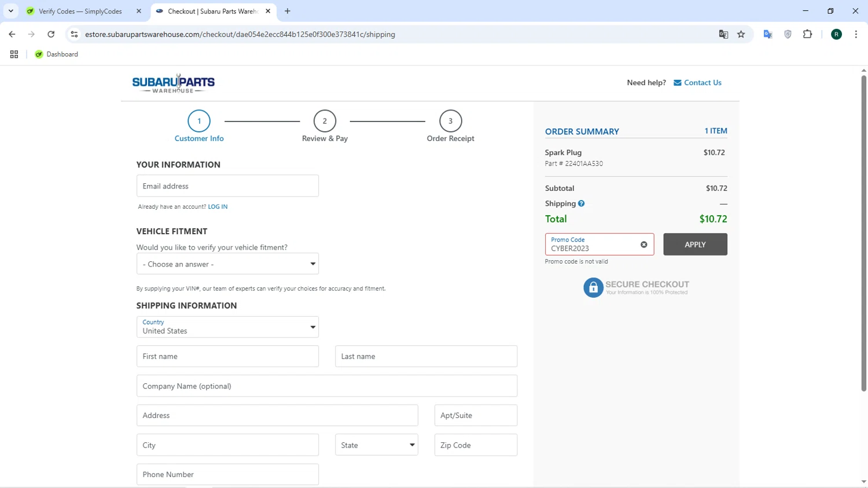Focus the First name field
Image resolution: width=868 pixels, height=488 pixels.
[227, 356]
